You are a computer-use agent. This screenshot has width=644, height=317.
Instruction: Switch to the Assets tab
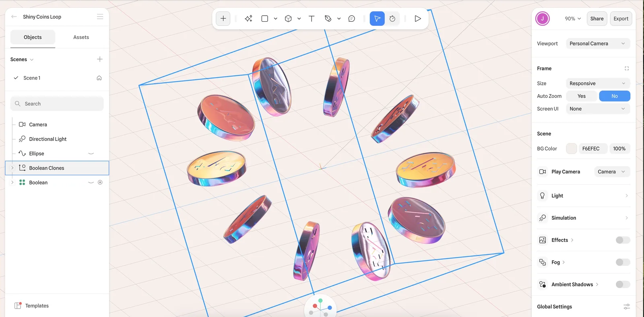(81, 37)
